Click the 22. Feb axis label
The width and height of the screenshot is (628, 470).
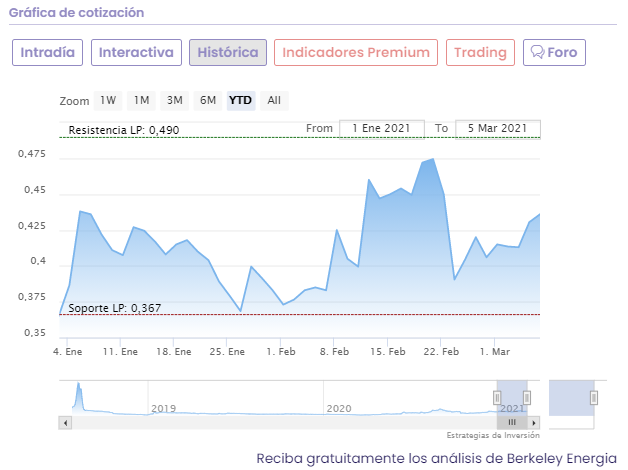click(441, 351)
